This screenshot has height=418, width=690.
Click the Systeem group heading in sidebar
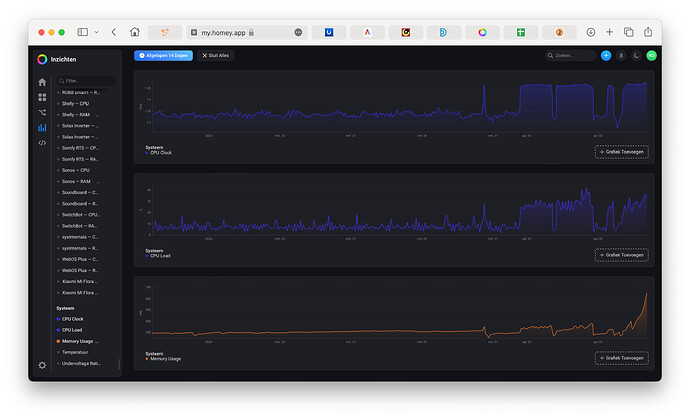click(65, 308)
